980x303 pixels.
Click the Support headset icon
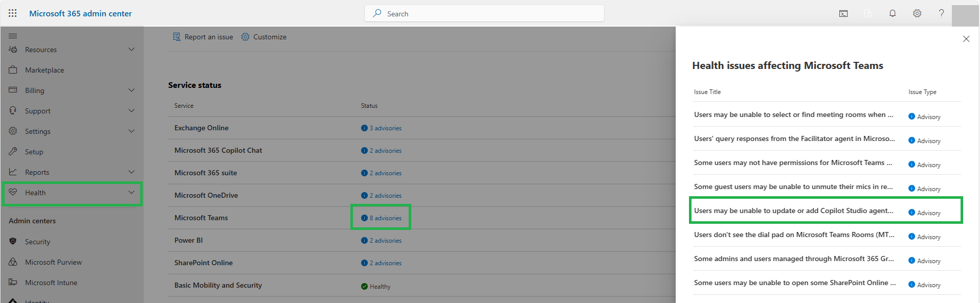[13, 110]
